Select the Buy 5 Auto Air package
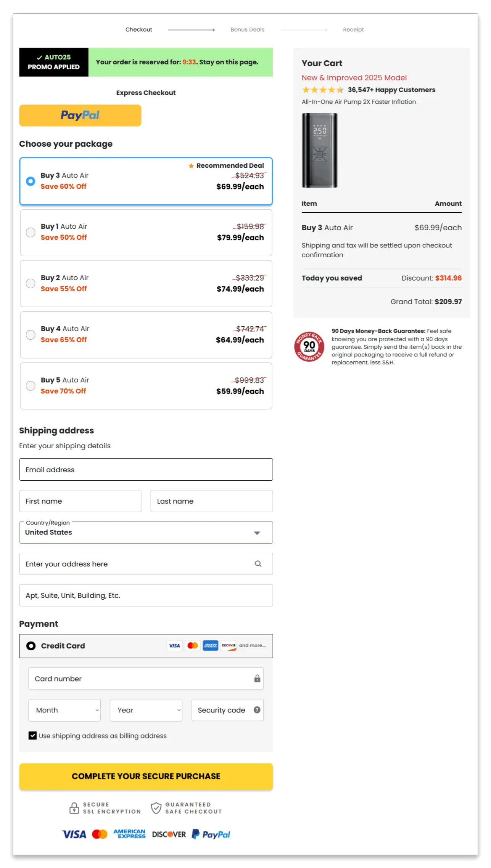This screenshot has height=868, width=491. (x=146, y=386)
